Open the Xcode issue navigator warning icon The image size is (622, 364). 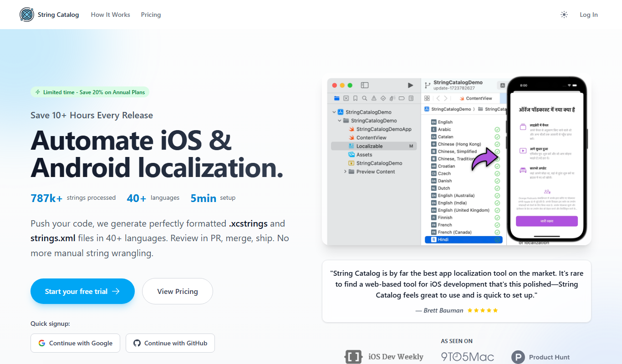click(x=374, y=98)
